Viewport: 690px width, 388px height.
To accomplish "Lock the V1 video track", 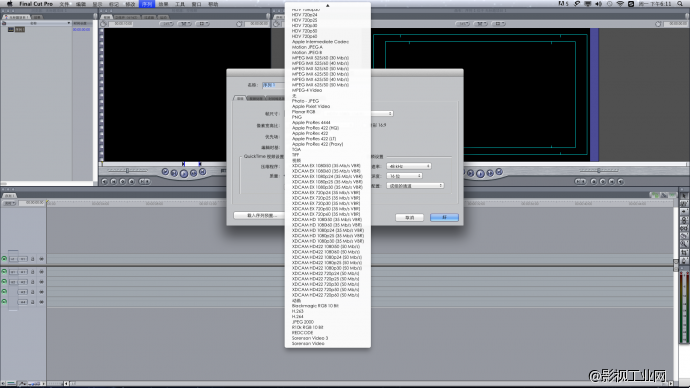I will tap(33, 259).
